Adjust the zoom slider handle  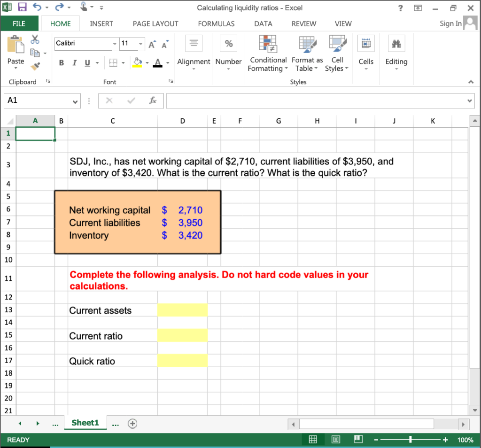coord(410,440)
